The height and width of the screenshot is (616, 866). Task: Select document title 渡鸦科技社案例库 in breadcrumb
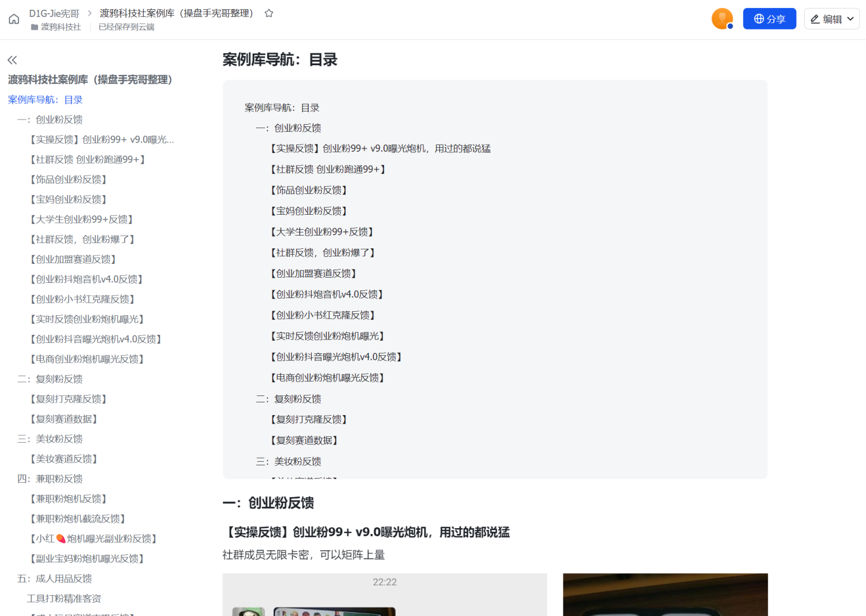pos(177,13)
